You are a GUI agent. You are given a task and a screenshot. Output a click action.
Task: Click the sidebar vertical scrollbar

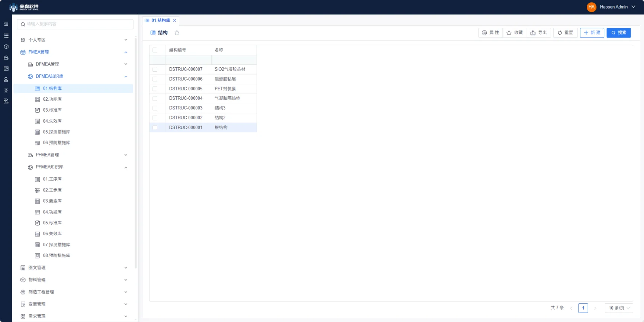[136, 152]
